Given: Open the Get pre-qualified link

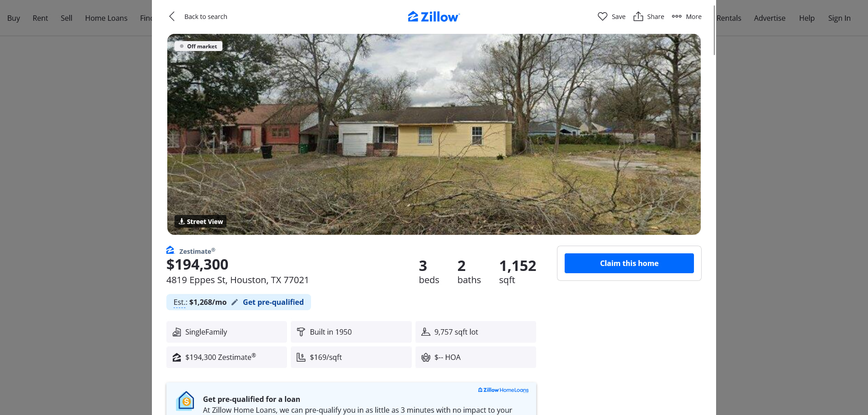Looking at the screenshot, I should [273, 302].
